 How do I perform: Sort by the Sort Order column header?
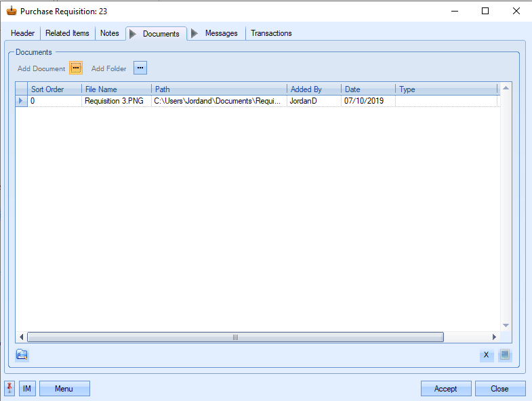click(54, 89)
